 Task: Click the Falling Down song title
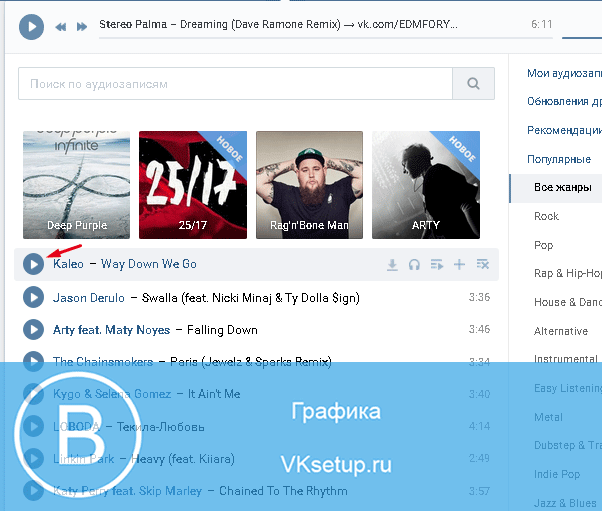coord(222,330)
